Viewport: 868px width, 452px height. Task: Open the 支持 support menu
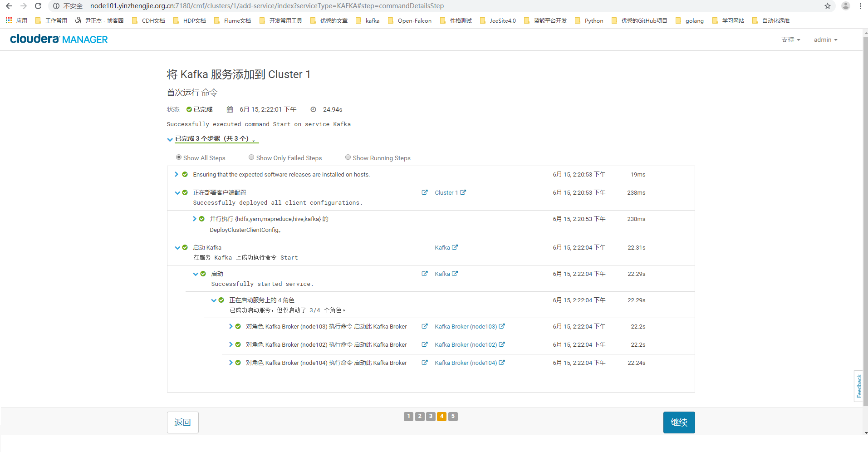click(790, 39)
